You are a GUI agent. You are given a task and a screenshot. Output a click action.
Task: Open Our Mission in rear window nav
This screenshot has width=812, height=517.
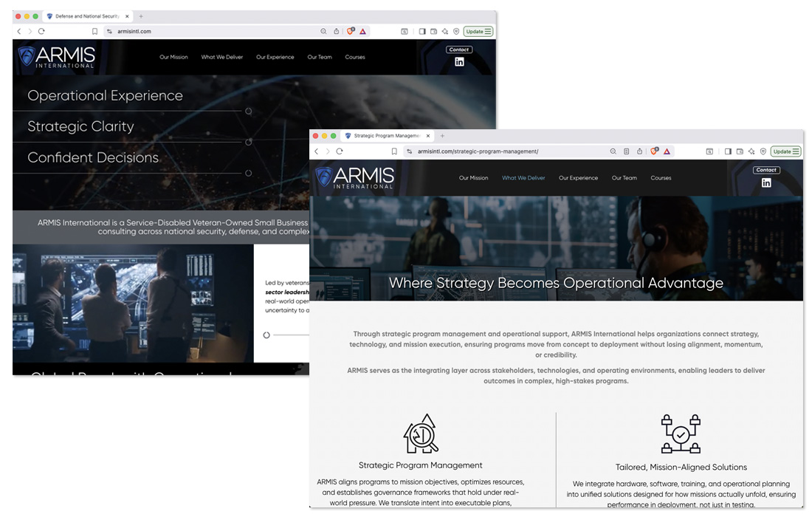point(173,57)
